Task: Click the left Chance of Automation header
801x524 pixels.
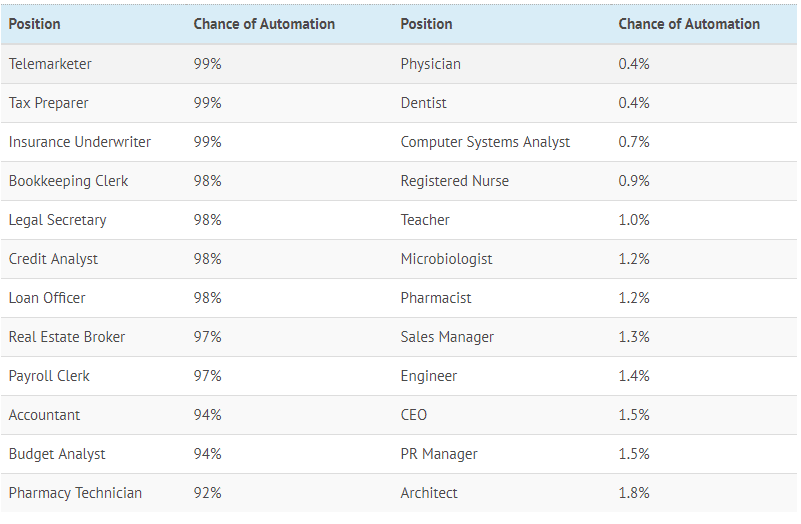Action: click(x=264, y=24)
